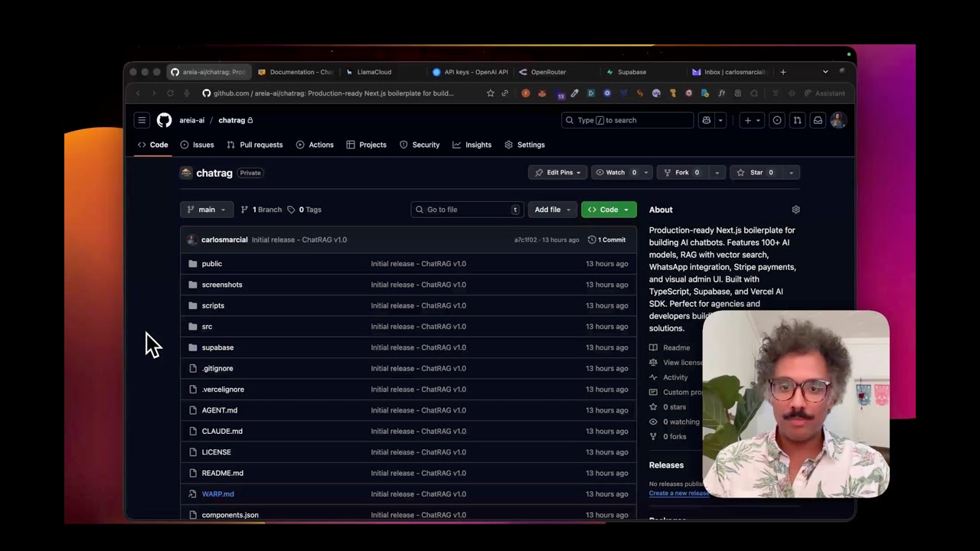Open the screenshots folder

[222, 285]
